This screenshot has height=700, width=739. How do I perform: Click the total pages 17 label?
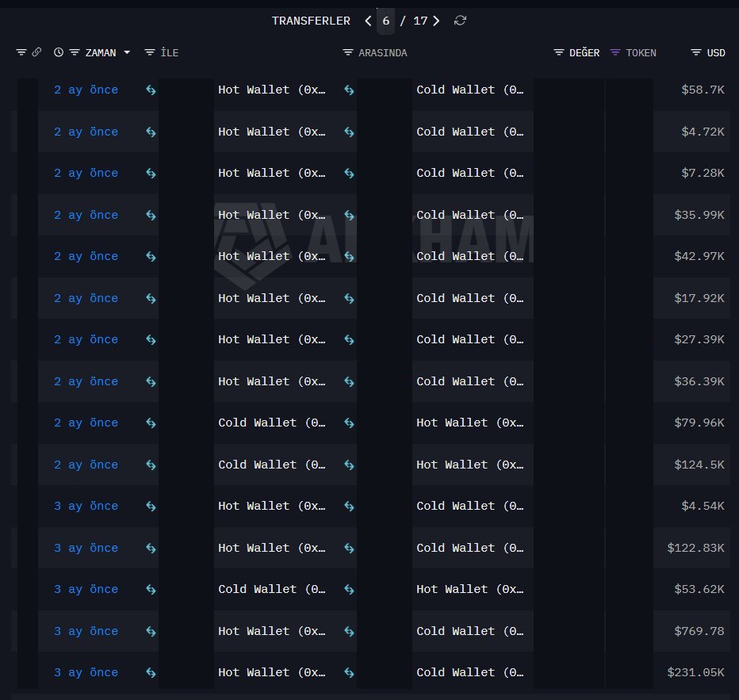coord(420,21)
